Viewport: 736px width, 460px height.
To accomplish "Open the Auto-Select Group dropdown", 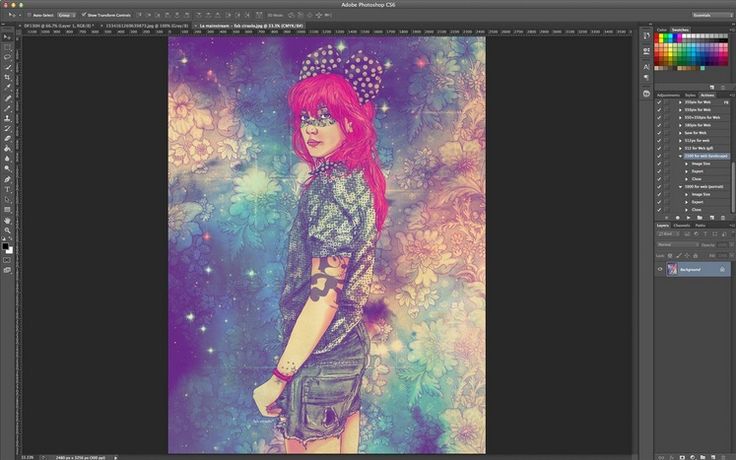I will click(66, 15).
